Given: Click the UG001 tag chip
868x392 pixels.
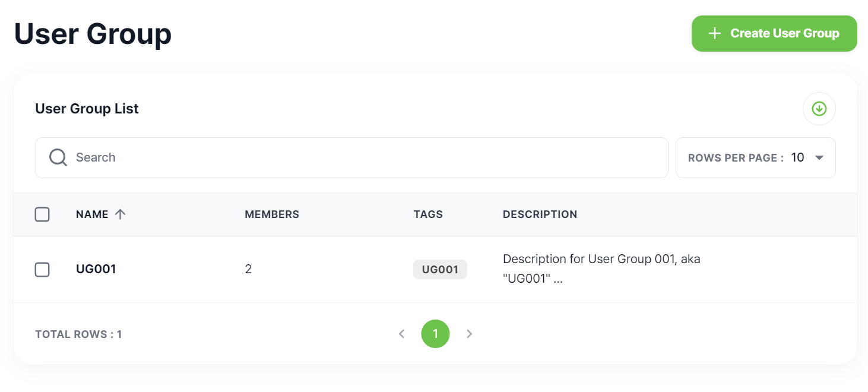Looking at the screenshot, I should (x=440, y=269).
